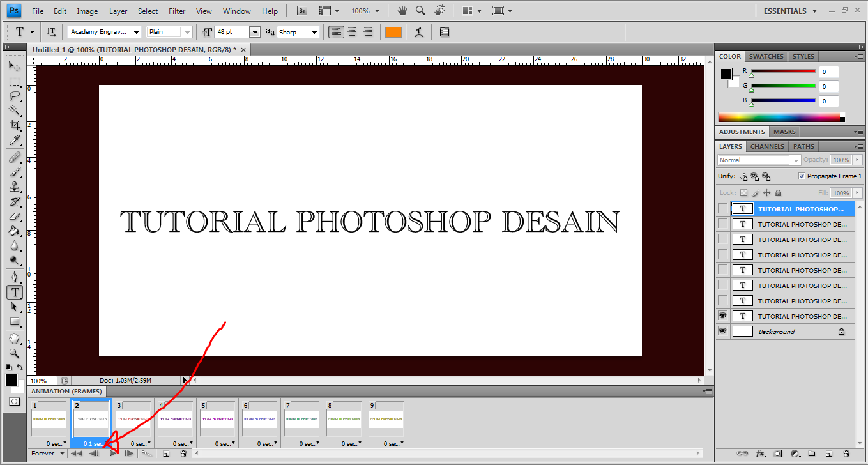Switch to the Channels tab
The height and width of the screenshot is (465, 868).
pos(767,146)
